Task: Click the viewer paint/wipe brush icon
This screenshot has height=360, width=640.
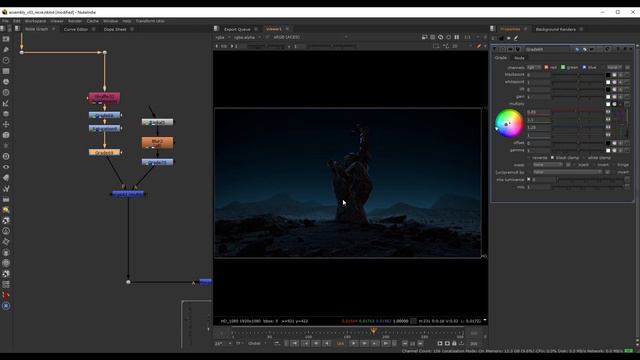Action: (479, 46)
